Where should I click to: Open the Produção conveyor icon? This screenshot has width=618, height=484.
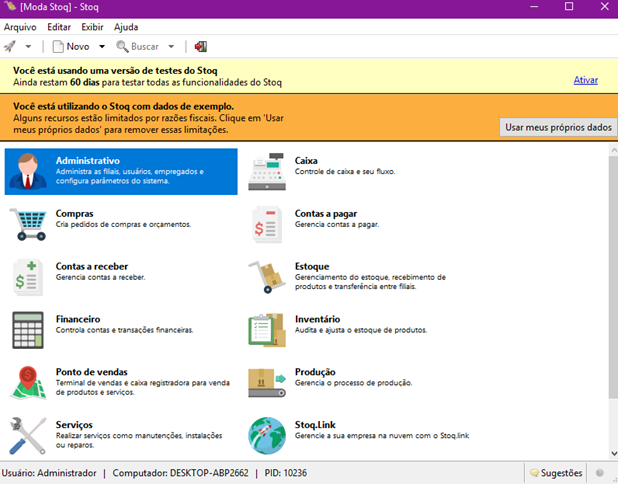point(267,383)
